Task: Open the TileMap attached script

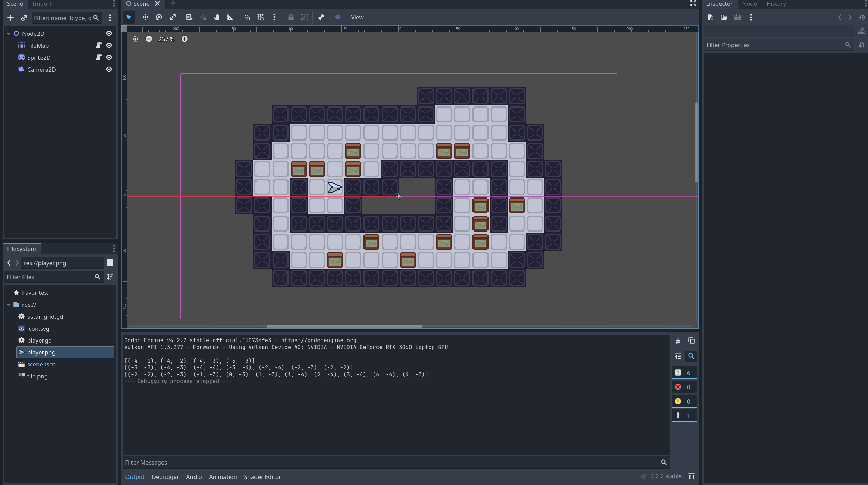Action: coord(98,45)
